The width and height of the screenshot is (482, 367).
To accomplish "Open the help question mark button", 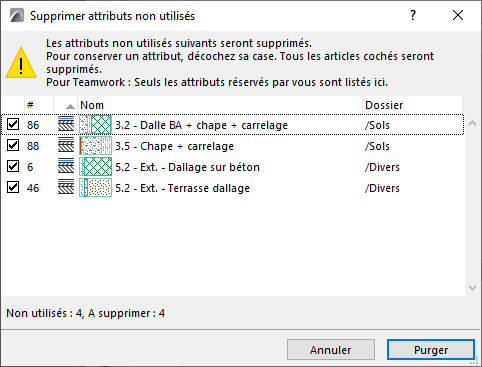I will tap(413, 15).
